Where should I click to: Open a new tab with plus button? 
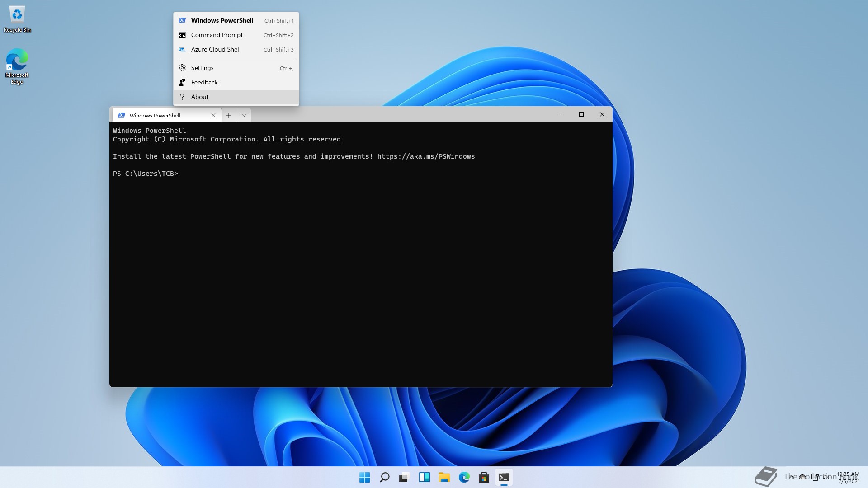pos(229,115)
